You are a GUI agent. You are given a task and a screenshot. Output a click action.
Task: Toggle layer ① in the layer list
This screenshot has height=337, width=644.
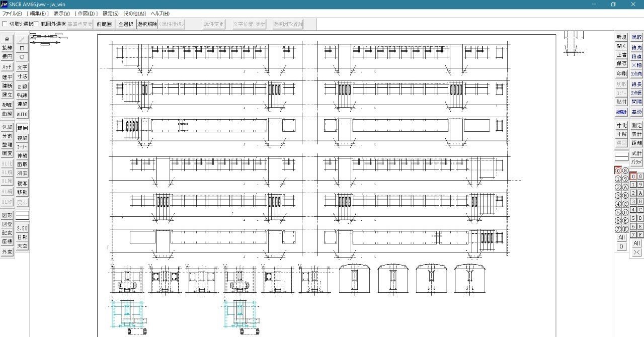(x=618, y=179)
